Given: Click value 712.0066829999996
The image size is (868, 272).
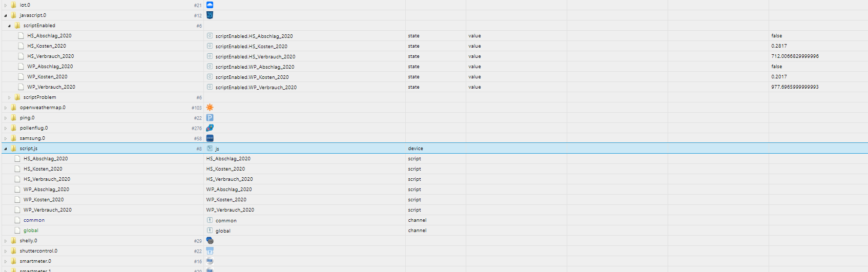Looking at the screenshot, I should (795, 56).
